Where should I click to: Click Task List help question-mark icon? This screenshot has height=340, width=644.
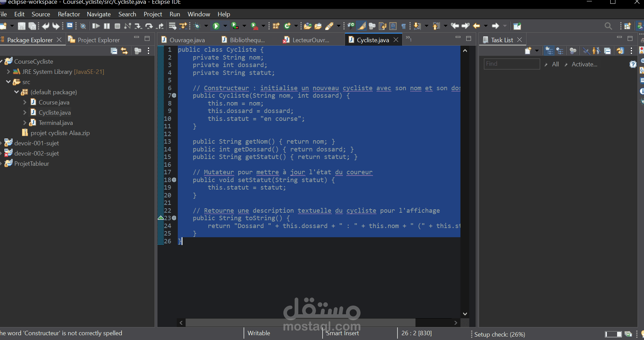[633, 64]
